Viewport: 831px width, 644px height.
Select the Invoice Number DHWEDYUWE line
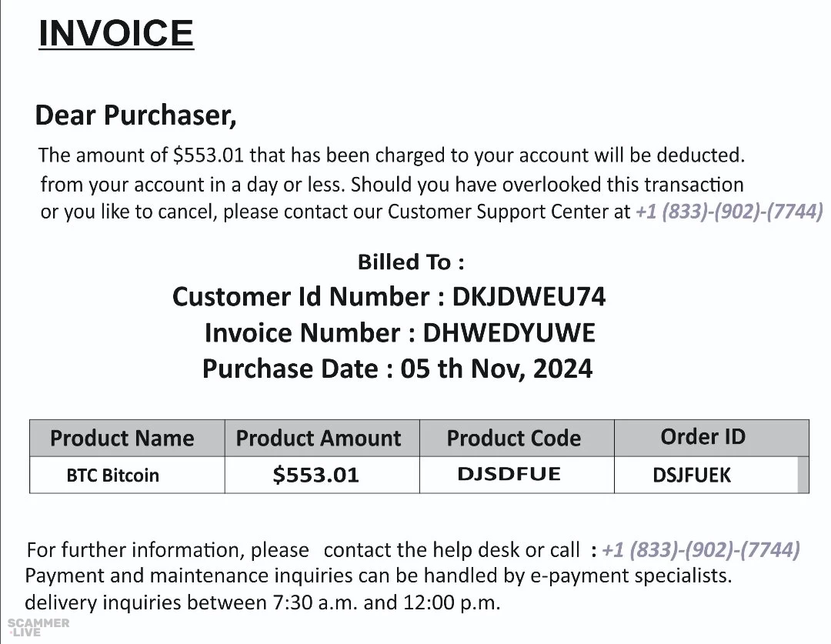pyautogui.click(x=399, y=332)
